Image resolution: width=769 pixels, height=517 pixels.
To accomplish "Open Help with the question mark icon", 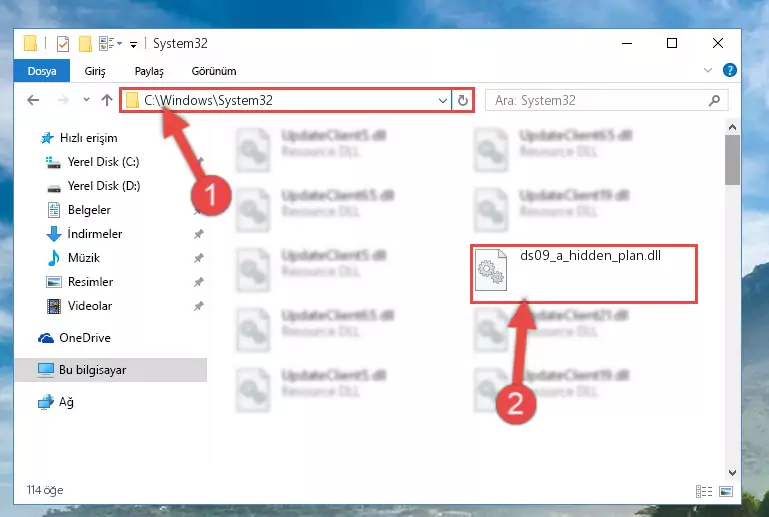I will coord(730,70).
